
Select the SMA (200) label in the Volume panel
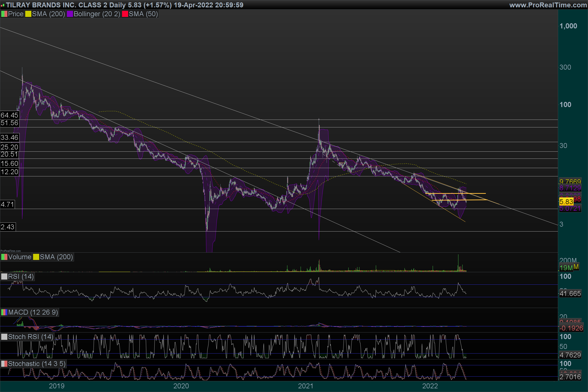tap(56, 257)
